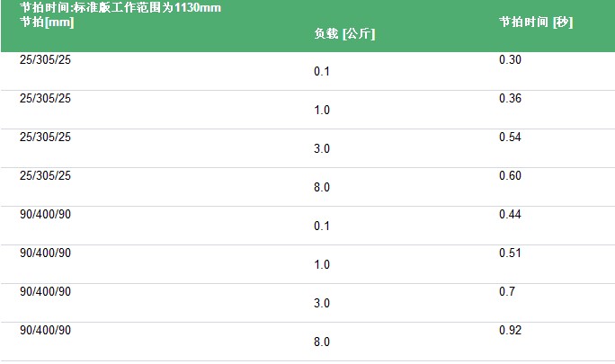The height and width of the screenshot is (364, 615).
Task: Click the 0.30 cycle time cell
Action: pos(510,59)
